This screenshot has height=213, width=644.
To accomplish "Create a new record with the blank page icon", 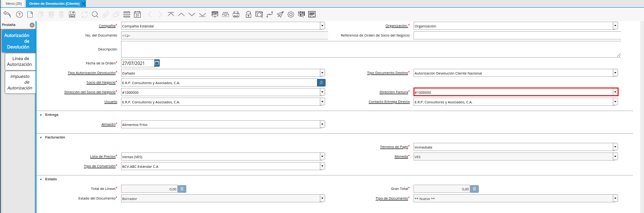I will click(x=30, y=14).
